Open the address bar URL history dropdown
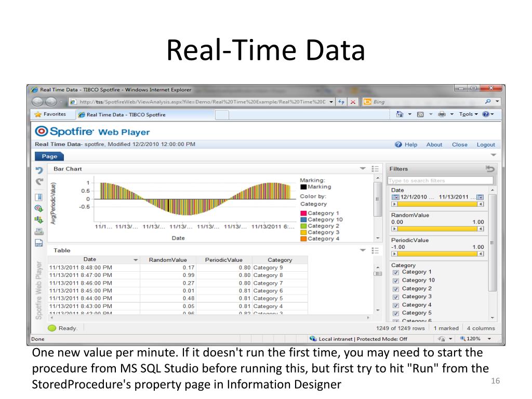532x399 pixels. (331, 102)
